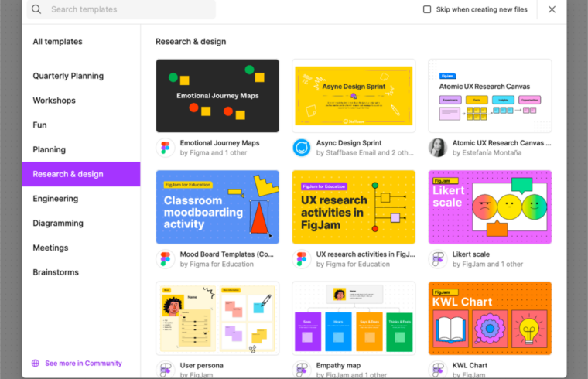Screen dimensions: 588x379
Task: Select Research & design category
Action: [81, 174]
